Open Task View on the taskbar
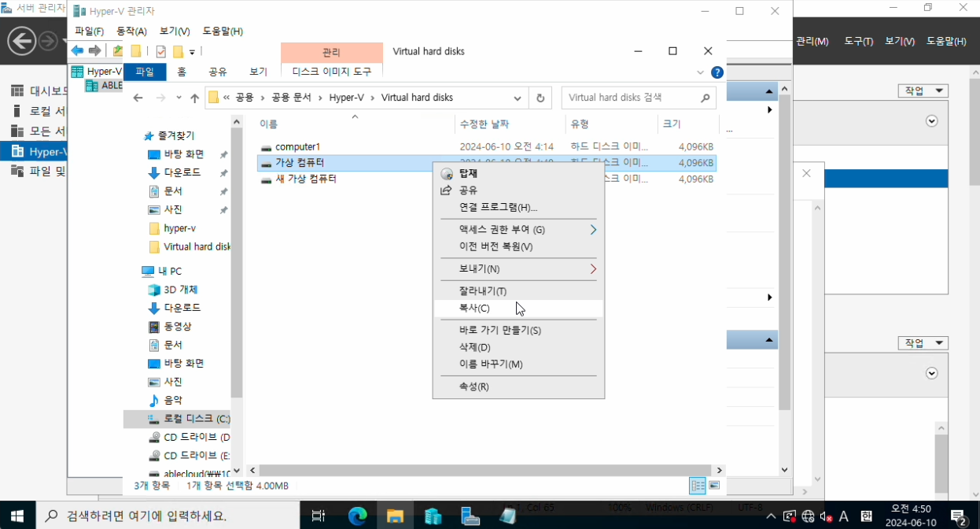 click(x=319, y=516)
